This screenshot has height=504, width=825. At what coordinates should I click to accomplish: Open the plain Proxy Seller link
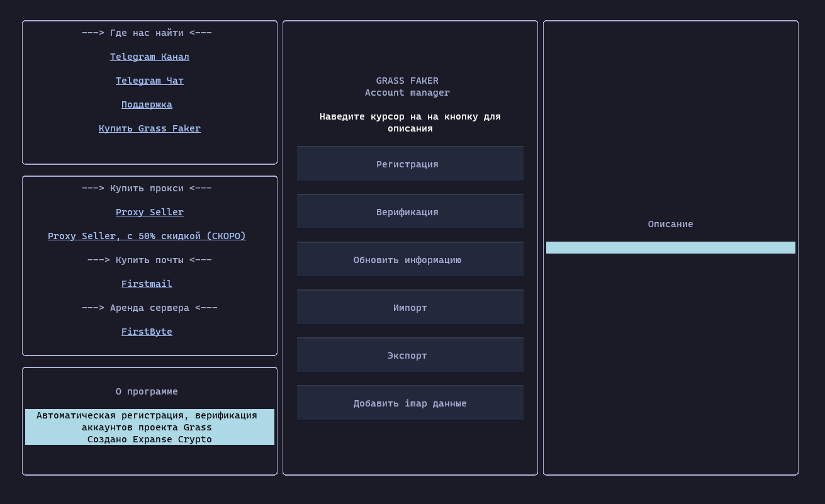[x=149, y=212]
